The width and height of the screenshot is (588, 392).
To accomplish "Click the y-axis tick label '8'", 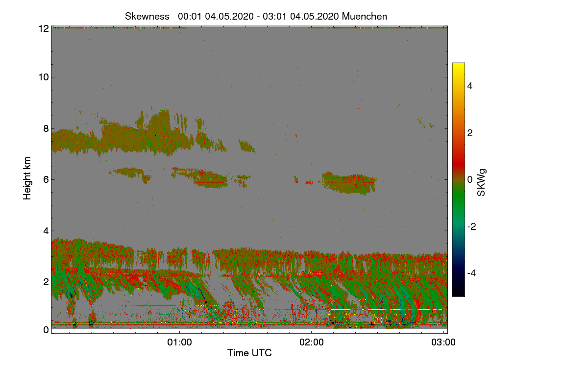I will click(x=46, y=128).
